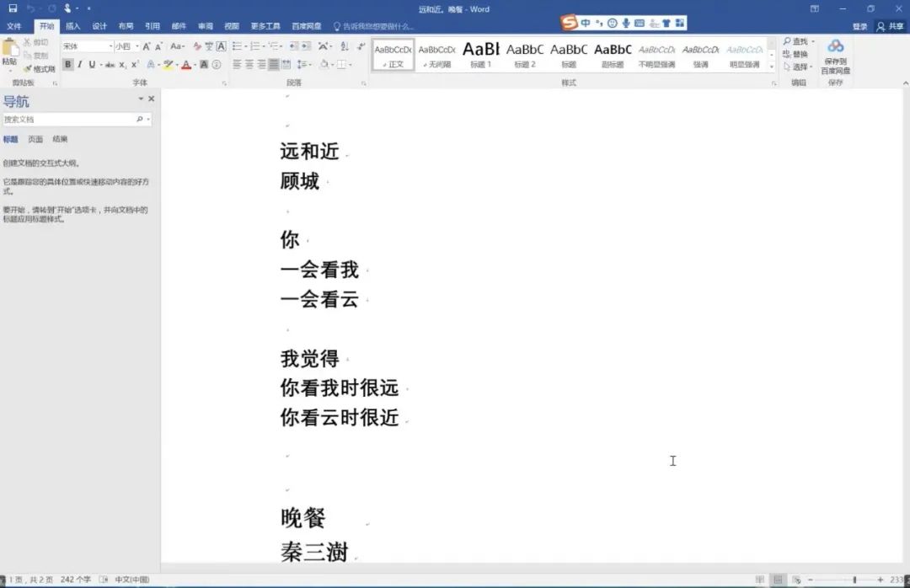Toggle character shading on text

(x=204, y=64)
